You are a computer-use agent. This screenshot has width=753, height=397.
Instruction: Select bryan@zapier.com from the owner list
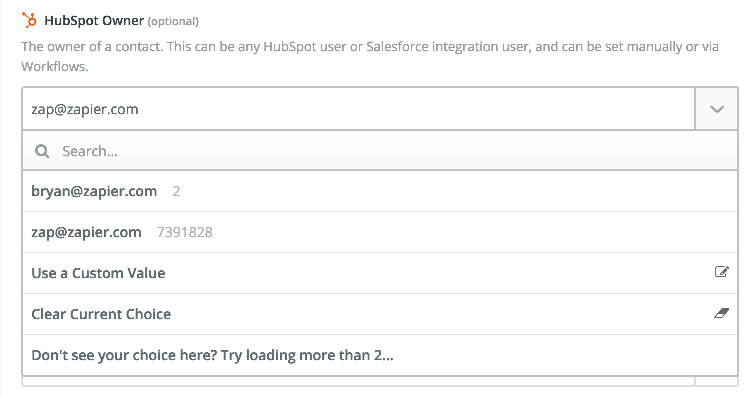(x=380, y=191)
